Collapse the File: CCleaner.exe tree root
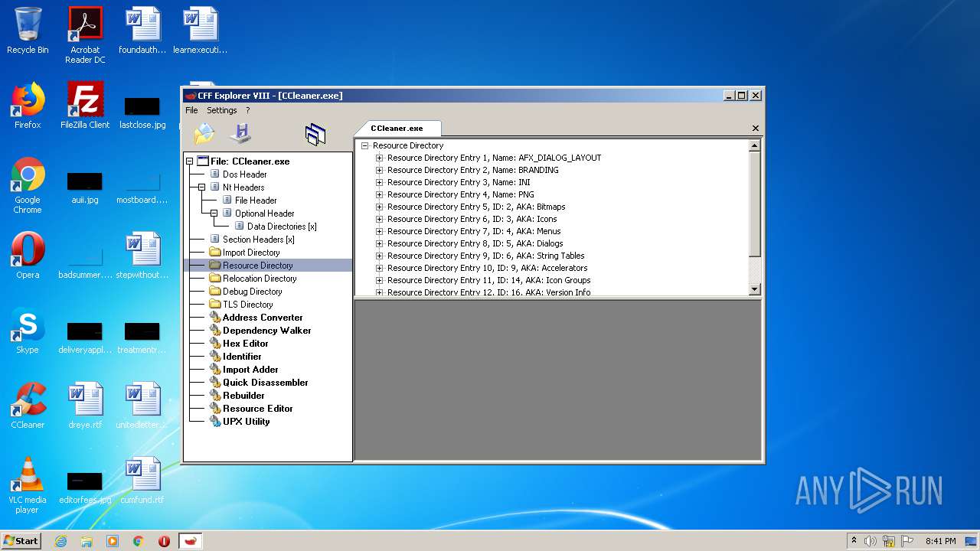The width and height of the screenshot is (980, 551). pyautogui.click(x=190, y=161)
